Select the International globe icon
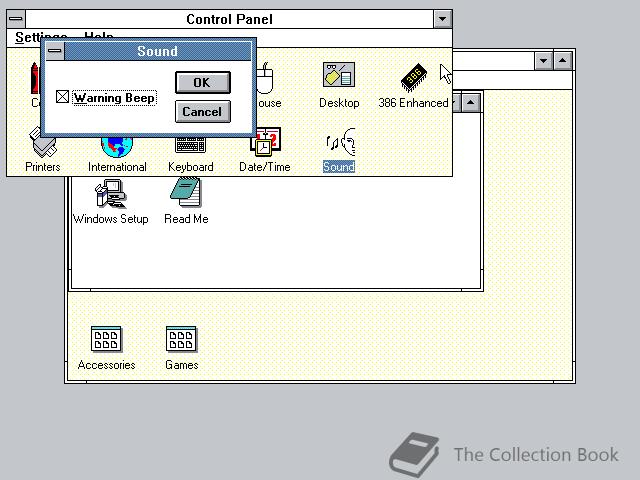The height and width of the screenshot is (480, 640). pos(117,147)
